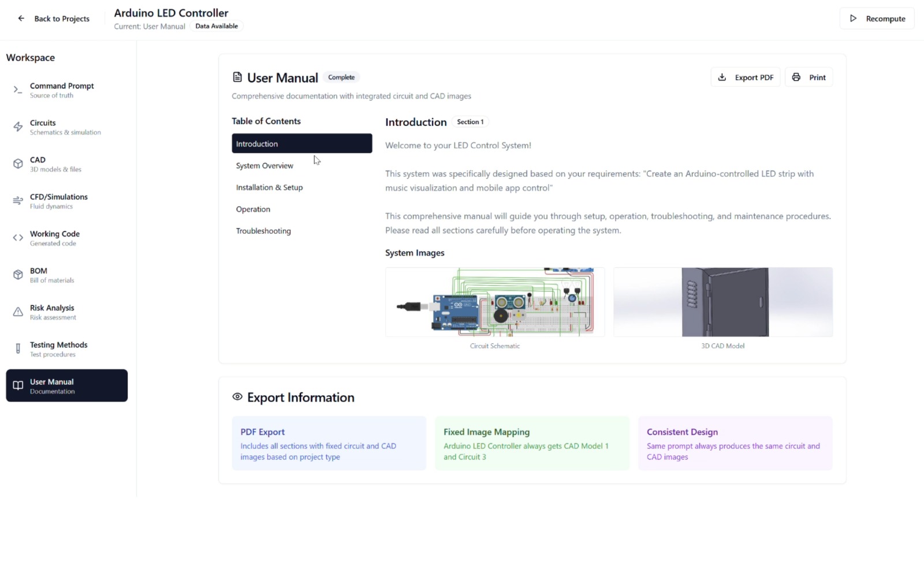The image size is (924, 573).
Task: Click the PDF Export info card
Action: point(329,443)
